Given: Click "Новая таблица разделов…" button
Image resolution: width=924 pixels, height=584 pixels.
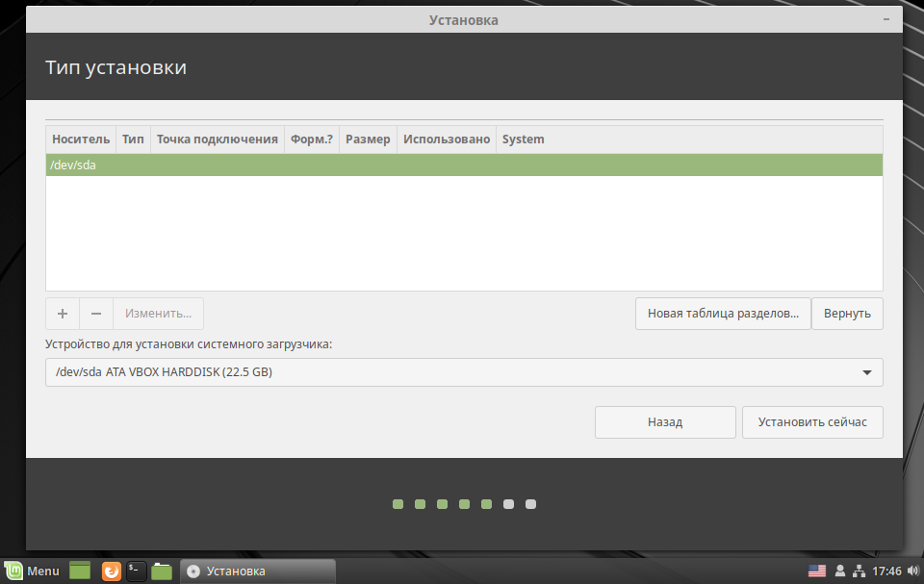Looking at the screenshot, I should [722, 313].
